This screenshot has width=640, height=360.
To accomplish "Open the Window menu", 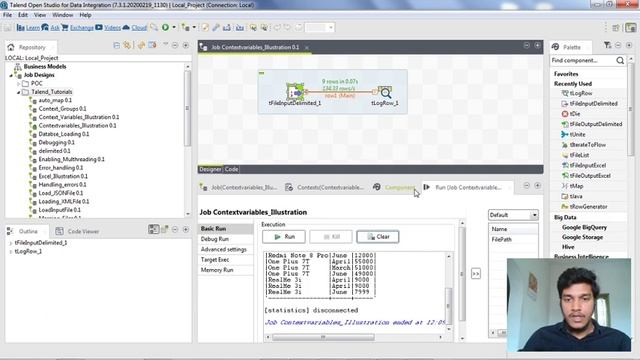I will click(62, 15).
